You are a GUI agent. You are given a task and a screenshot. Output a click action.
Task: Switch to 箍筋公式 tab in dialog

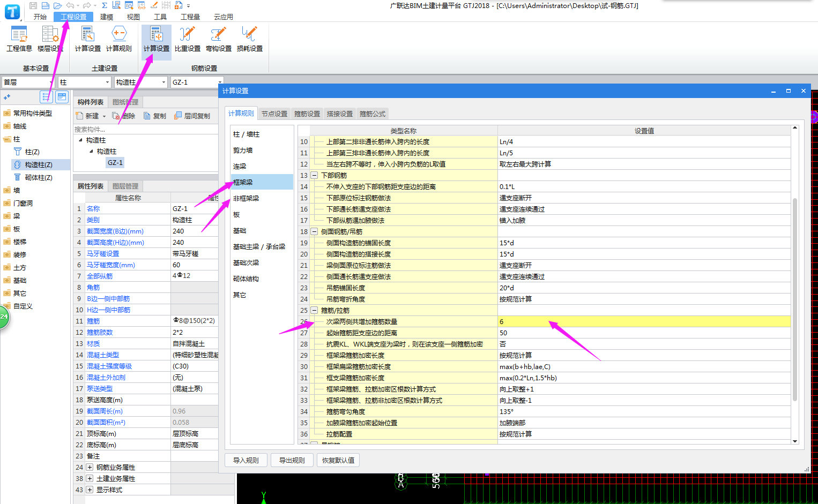tap(373, 114)
